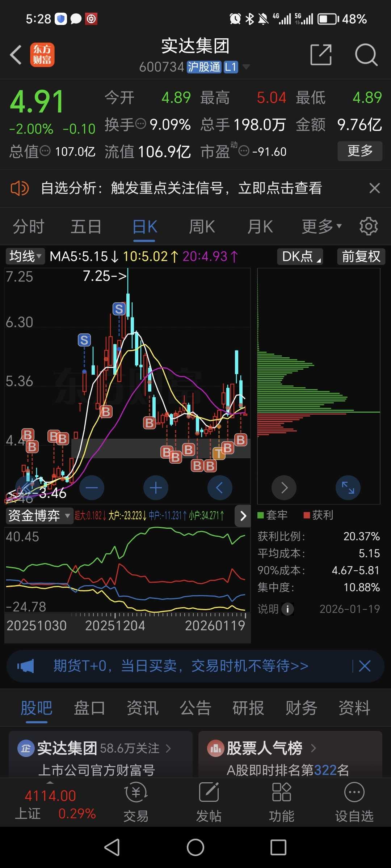Switch to the 分时 chart tab
The height and width of the screenshot is (868, 391).
(29, 227)
